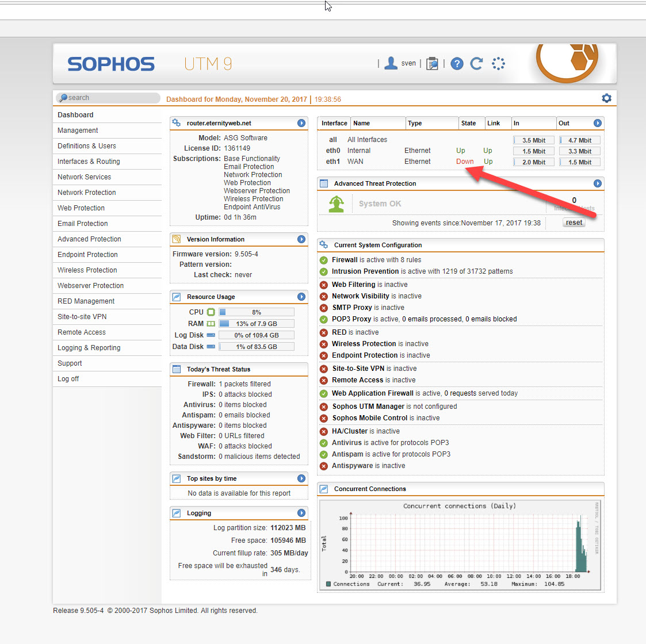Open the blue help question mark icon

coord(457,63)
